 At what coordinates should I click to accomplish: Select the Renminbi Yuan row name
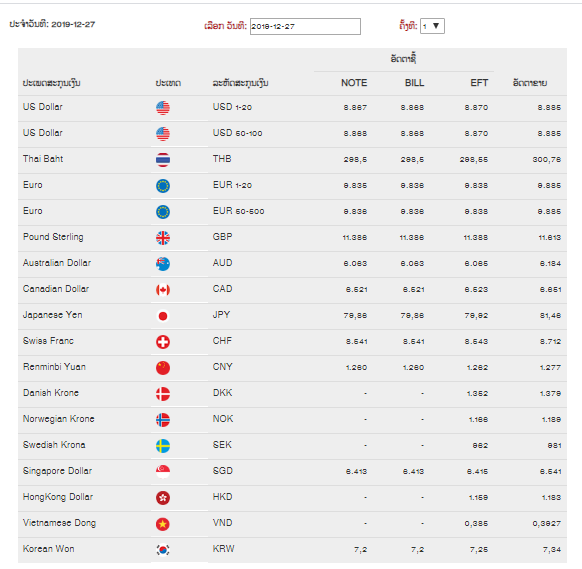54,367
